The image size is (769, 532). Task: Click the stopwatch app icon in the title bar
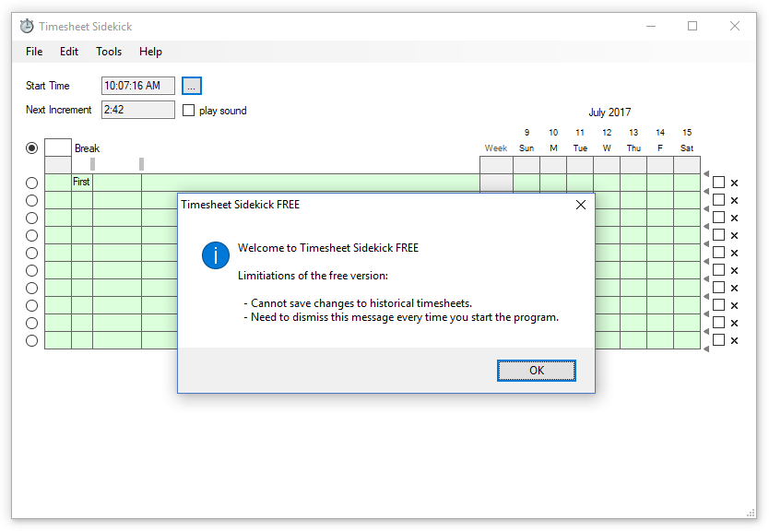tap(27, 26)
